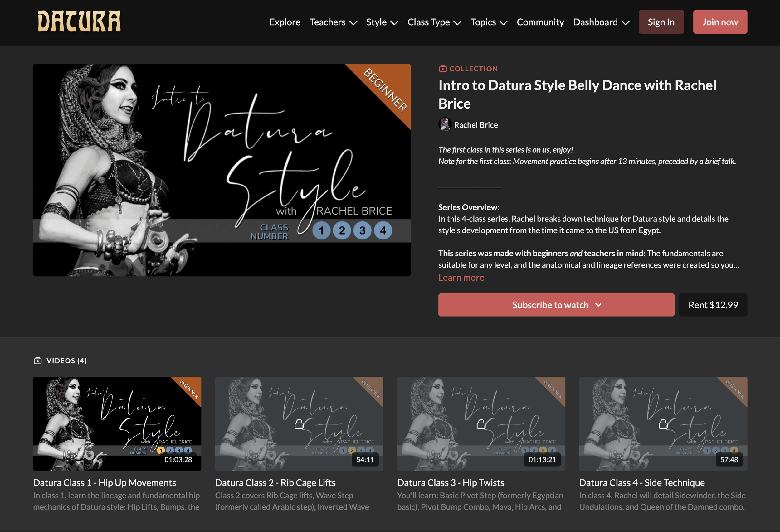Screen dimensions: 780x532
Task: Open the Community page
Action: point(540,22)
